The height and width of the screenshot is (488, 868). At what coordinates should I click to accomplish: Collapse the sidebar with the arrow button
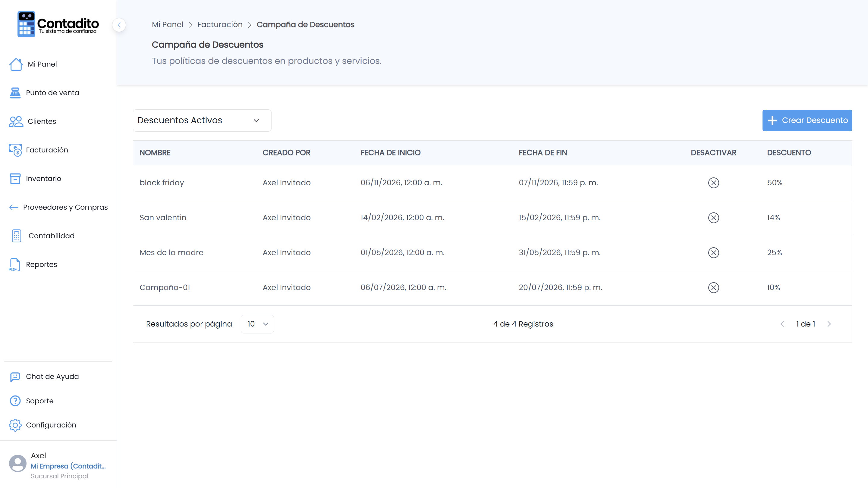coord(119,25)
